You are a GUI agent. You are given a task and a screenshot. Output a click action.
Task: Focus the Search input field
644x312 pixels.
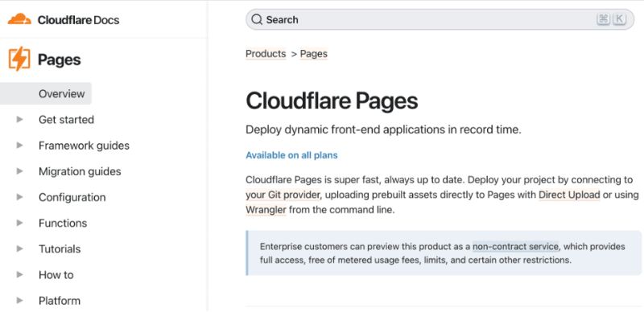(x=440, y=19)
